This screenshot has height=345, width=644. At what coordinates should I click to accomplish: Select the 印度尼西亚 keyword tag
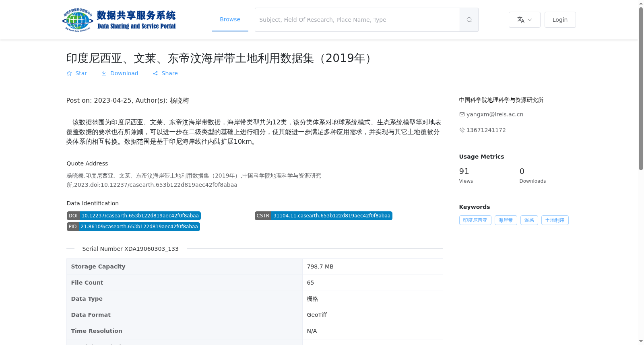tap(475, 220)
